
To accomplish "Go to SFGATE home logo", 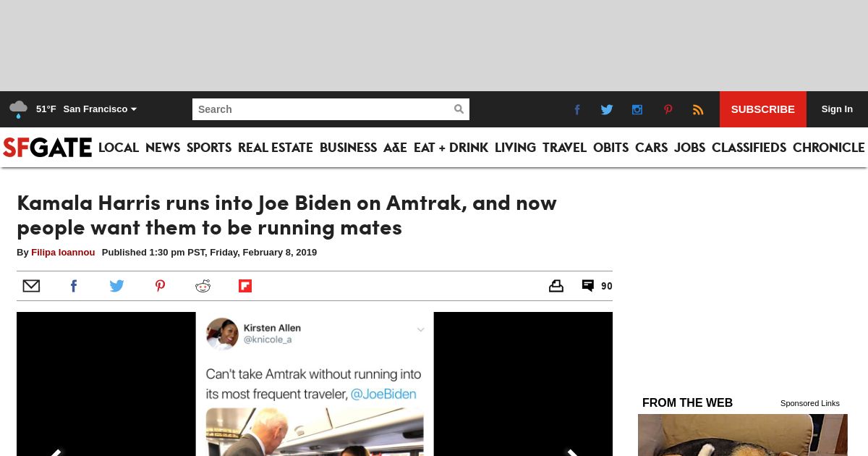I will click(47, 147).
